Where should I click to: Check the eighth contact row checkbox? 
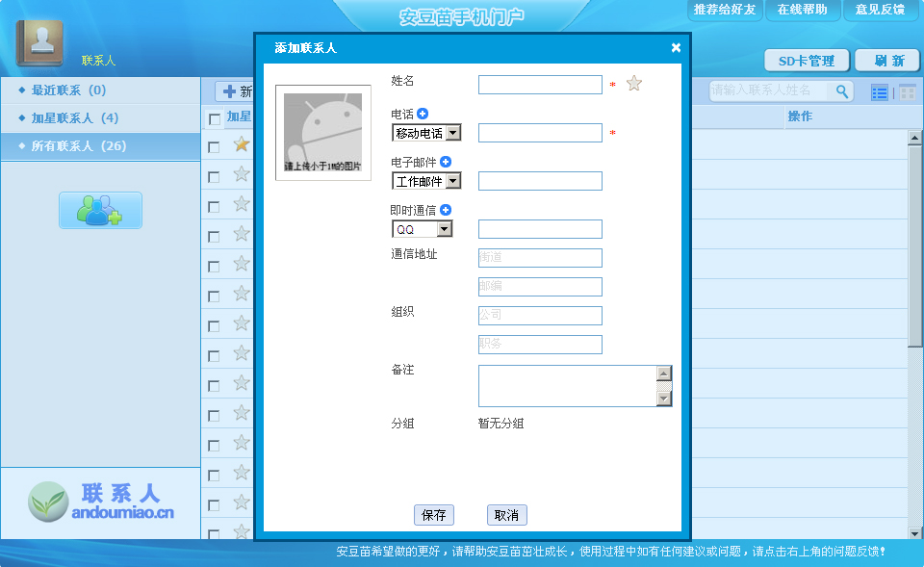[214, 356]
